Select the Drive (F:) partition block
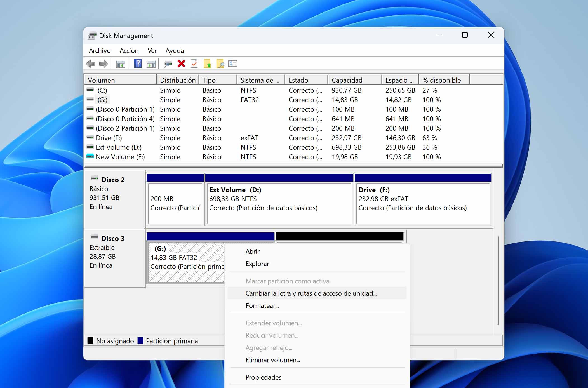 click(423, 199)
